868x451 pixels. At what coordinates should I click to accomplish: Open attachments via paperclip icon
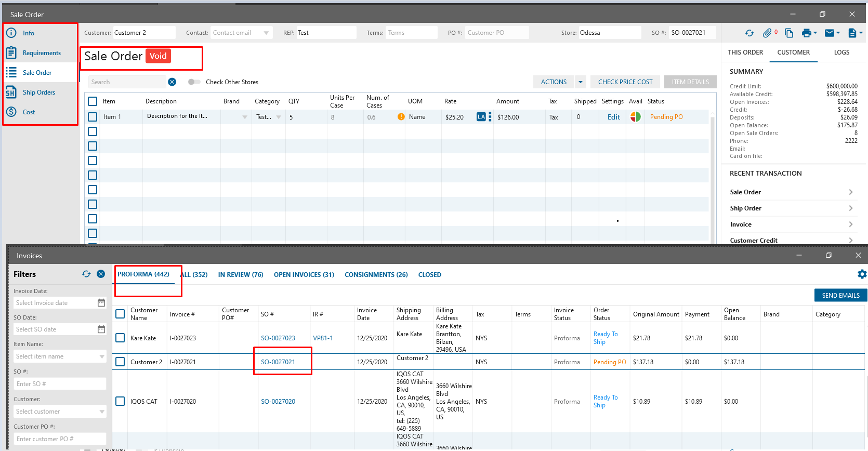click(767, 33)
